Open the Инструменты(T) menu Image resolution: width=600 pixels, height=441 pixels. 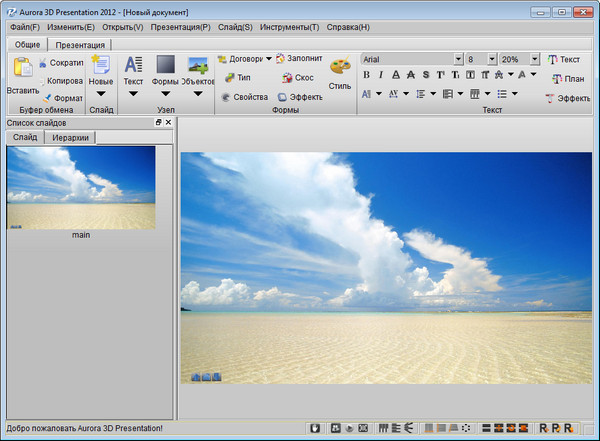point(288,27)
